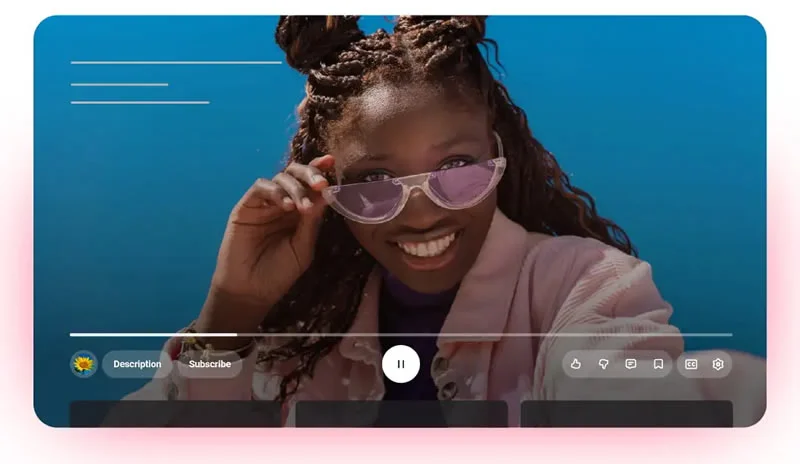Click the Subscribe button
The width and height of the screenshot is (800, 464).
click(210, 364)
